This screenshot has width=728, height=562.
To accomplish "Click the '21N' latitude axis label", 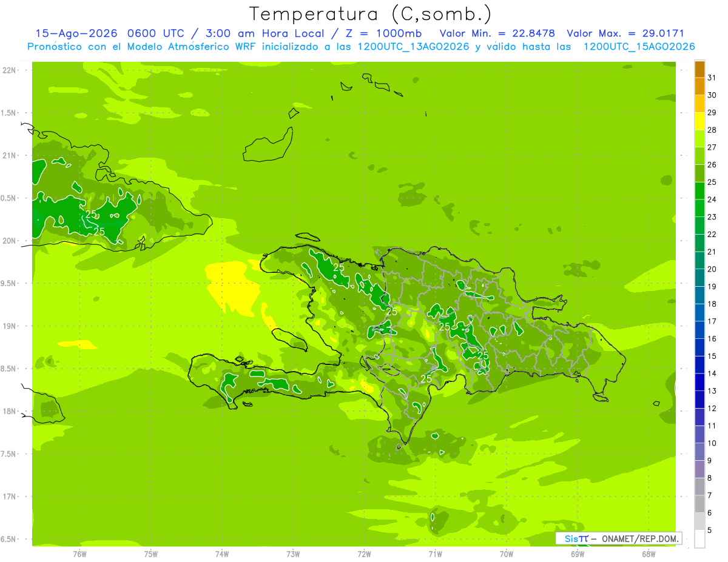I will tap(9, 156).
